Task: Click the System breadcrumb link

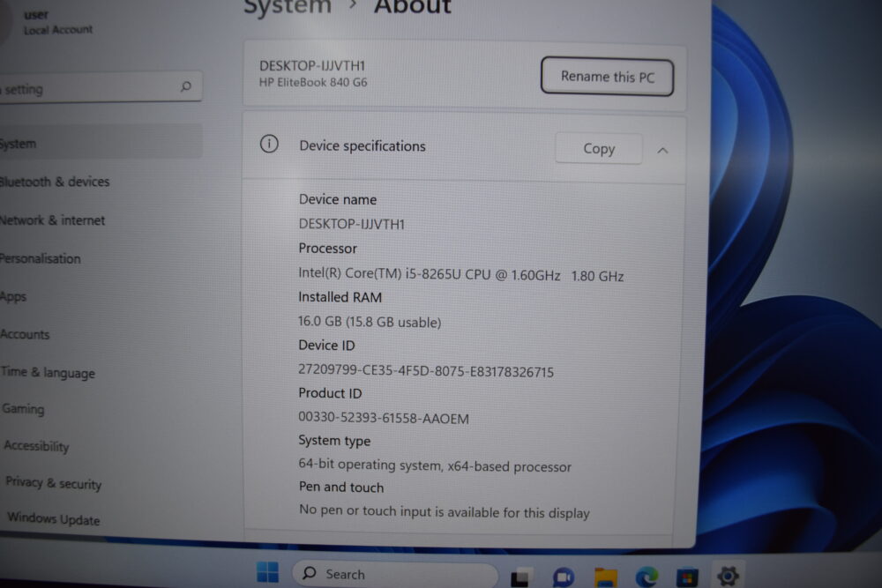Action: (x=288, y=7)
